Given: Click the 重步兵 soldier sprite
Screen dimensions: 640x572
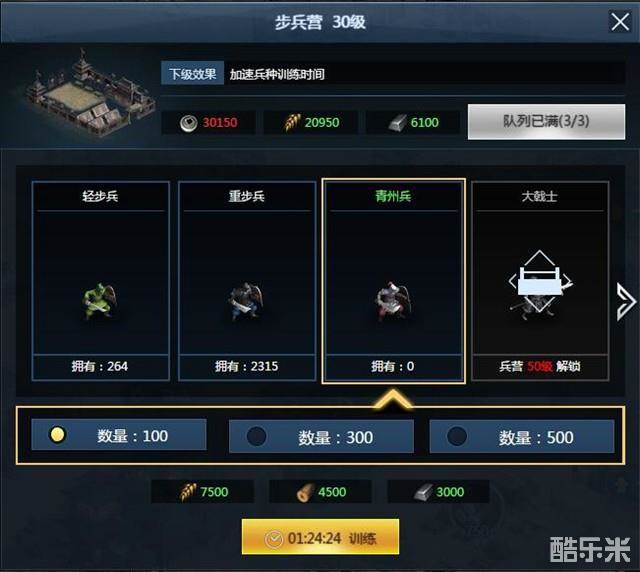Looking at the screenshot, I should 245,301.
